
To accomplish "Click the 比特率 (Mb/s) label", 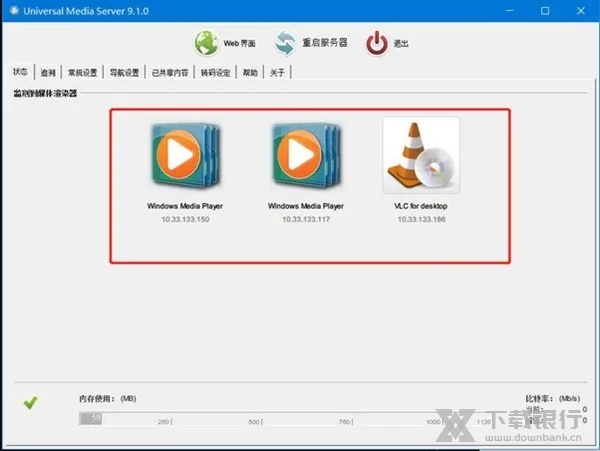I will (x=553, y=399).
